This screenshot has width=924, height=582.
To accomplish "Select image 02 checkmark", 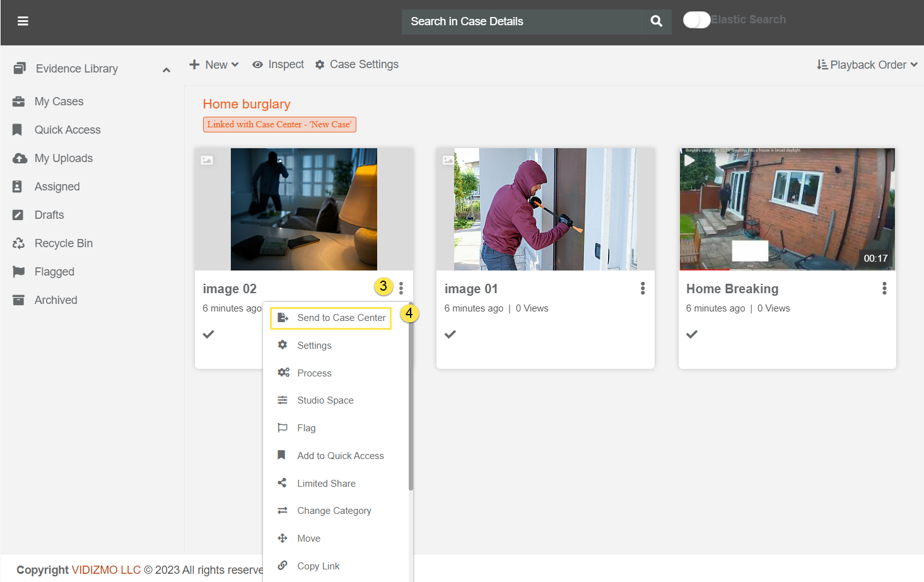I will click(x=208, y=334).
